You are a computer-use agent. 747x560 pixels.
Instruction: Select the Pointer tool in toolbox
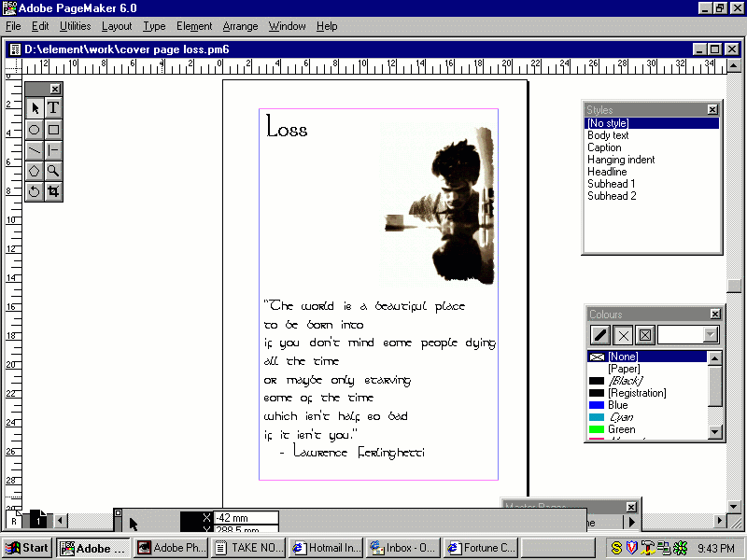pyautogui.click(x=35, y=108)
